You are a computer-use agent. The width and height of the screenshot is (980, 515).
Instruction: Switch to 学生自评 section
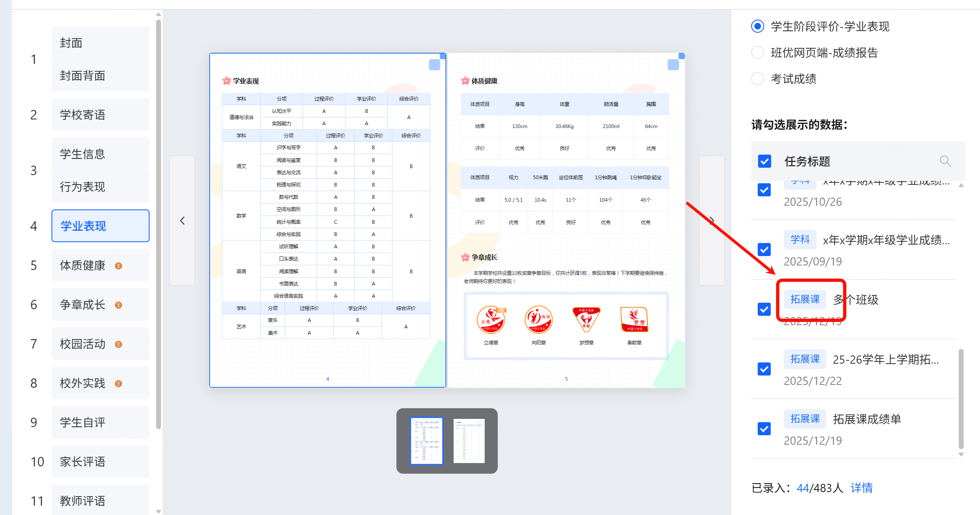[x=100, y=423]
